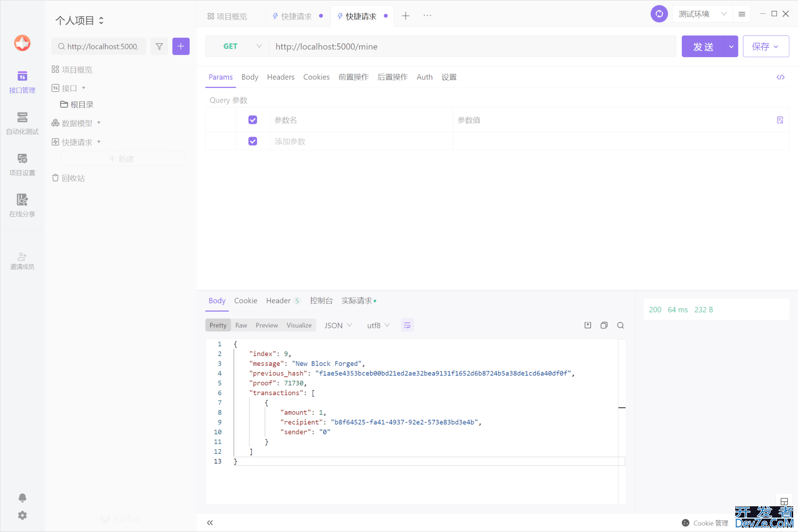798x532 pixels.
Task: Open the hamburger menu near environment
Action: (x=742, y=14)
